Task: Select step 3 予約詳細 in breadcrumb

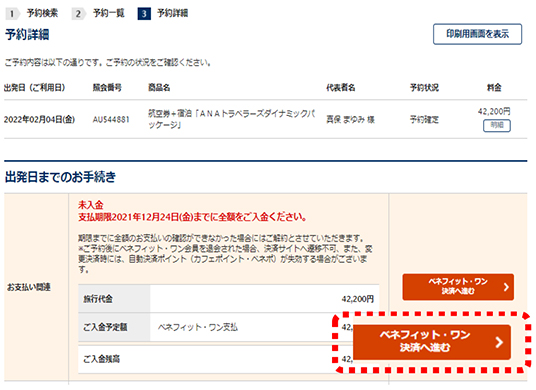Action: [163, 13]
